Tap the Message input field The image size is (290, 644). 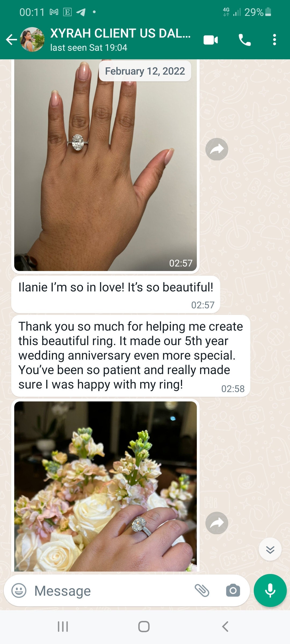pos(113,591)
